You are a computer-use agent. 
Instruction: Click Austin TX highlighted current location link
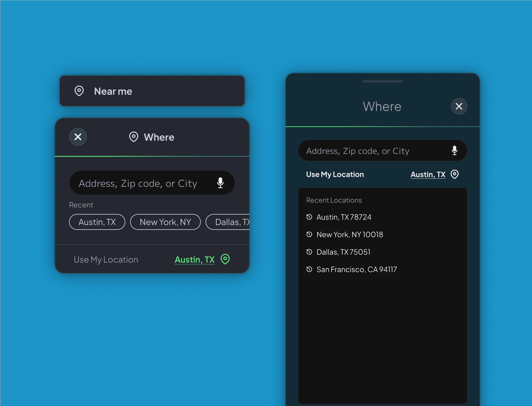tap(194, 259)
